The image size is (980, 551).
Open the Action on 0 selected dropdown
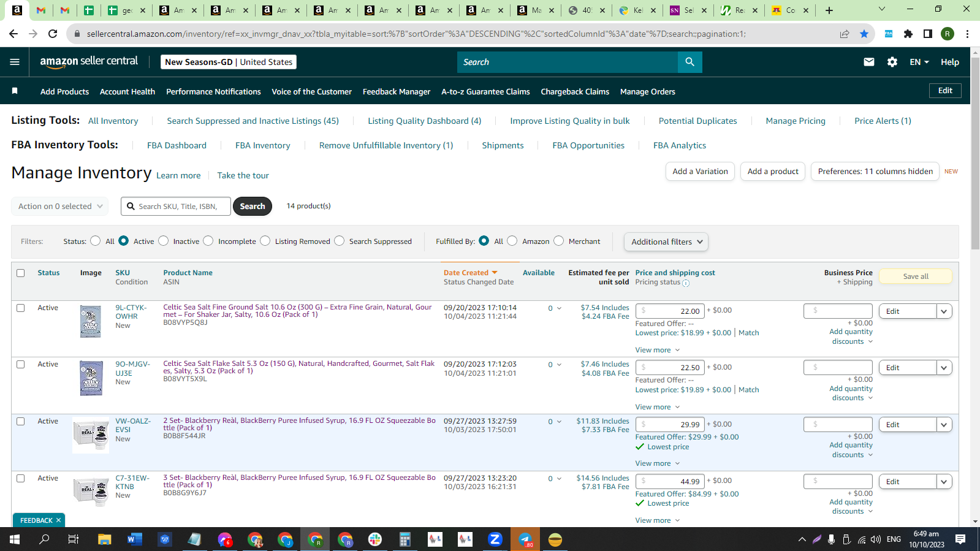[x=60, y=207]
